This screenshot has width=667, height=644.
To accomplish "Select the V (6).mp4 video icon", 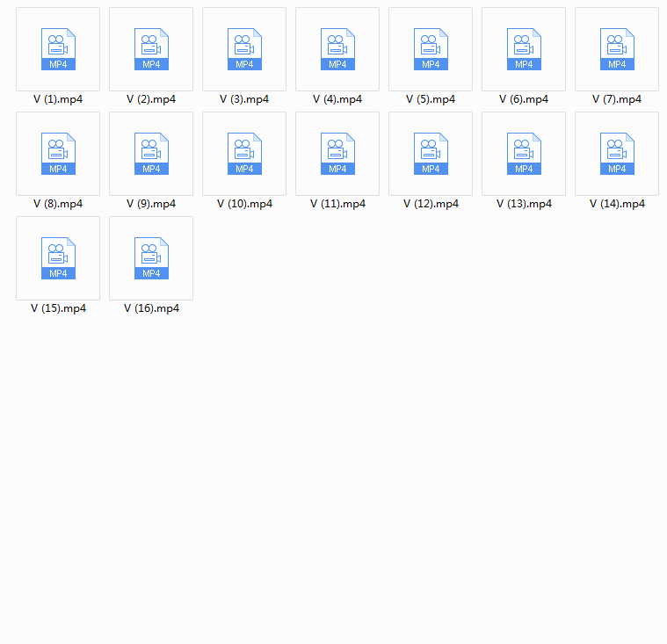I will point(524,49).
